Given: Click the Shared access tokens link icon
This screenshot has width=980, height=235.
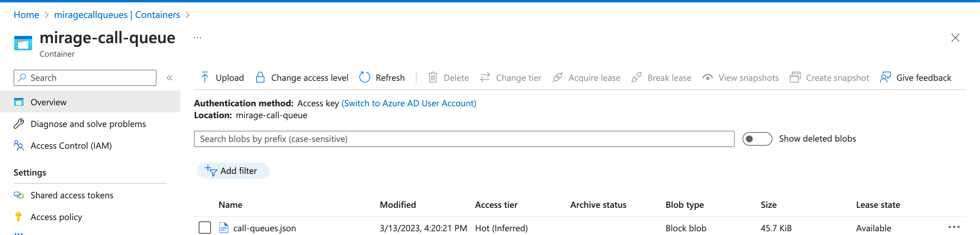Looking at the screenshot, I should tap(19, 195).
